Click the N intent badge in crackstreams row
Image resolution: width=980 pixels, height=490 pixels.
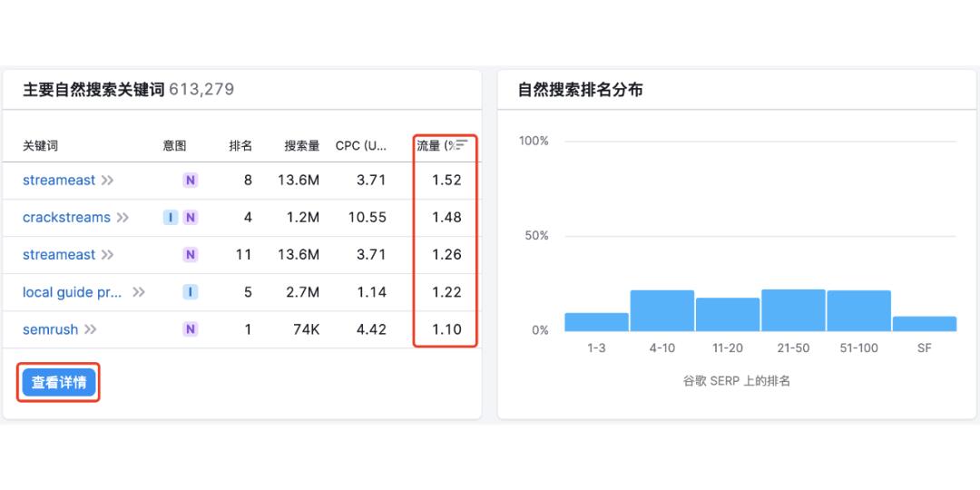tap(191, 218)
